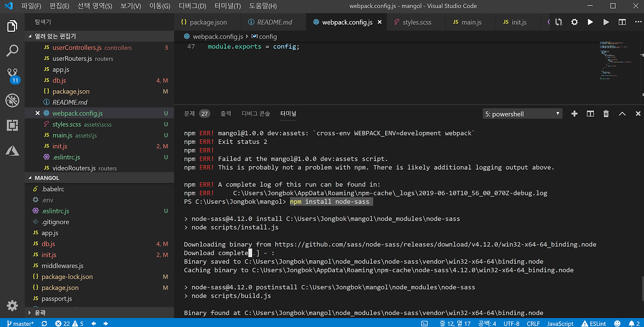Click the Open Changes compare icon

point(558,22)
